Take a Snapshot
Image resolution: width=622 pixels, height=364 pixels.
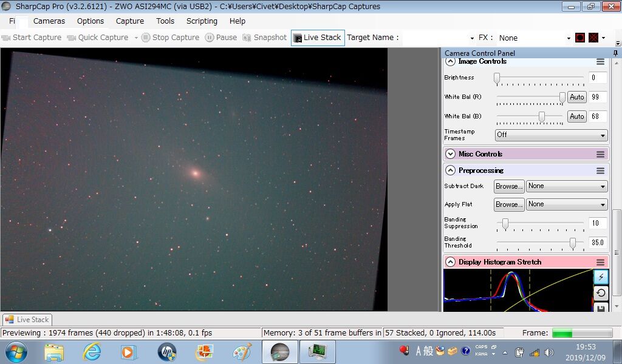[x=265, y=38]
